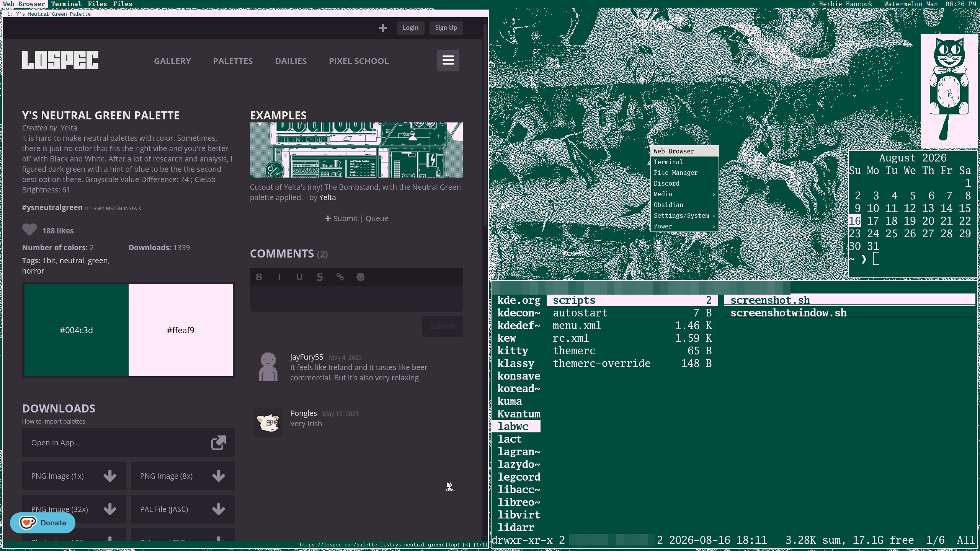Click the Sign Up button
The width and height of the screenshot is (980, 551).
(446, 28)
